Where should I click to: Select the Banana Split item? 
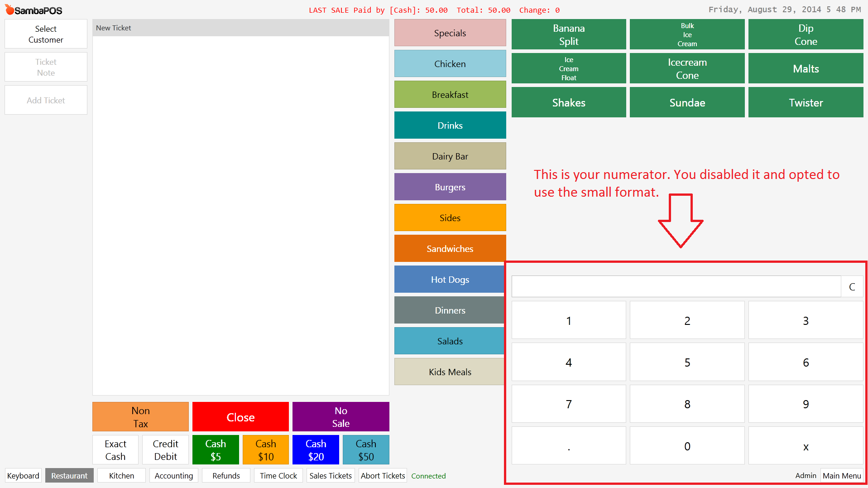point(568,34)
